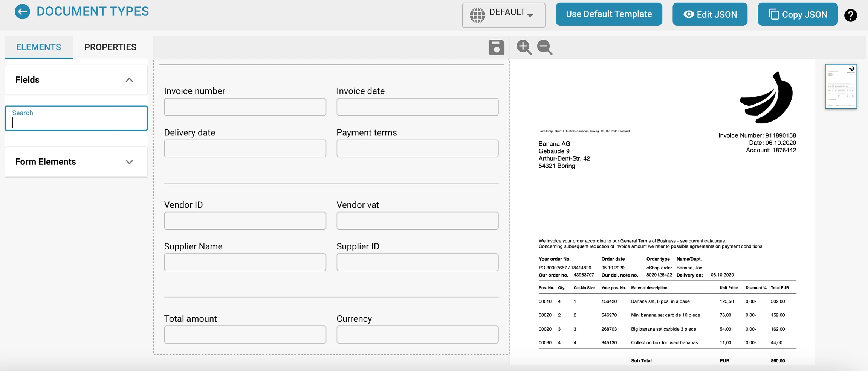868x371 pixels.
Task: Click the globe icon in language selector
Action: [477, 15]
